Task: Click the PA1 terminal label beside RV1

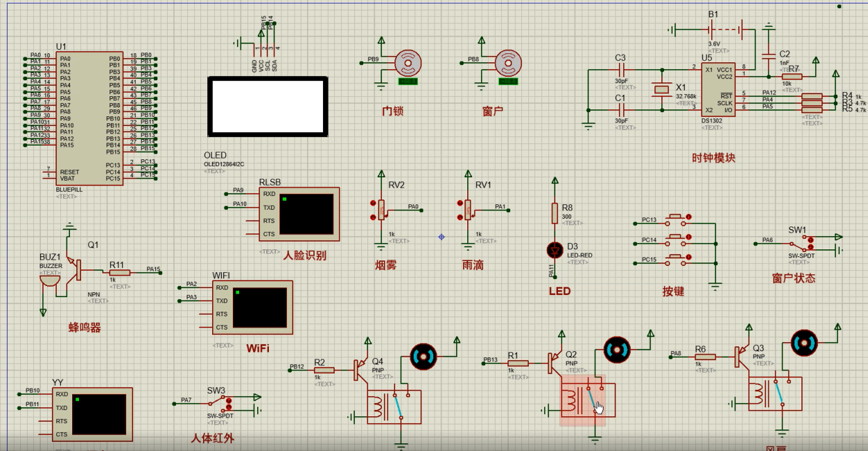Action: [x=501, y=206]
